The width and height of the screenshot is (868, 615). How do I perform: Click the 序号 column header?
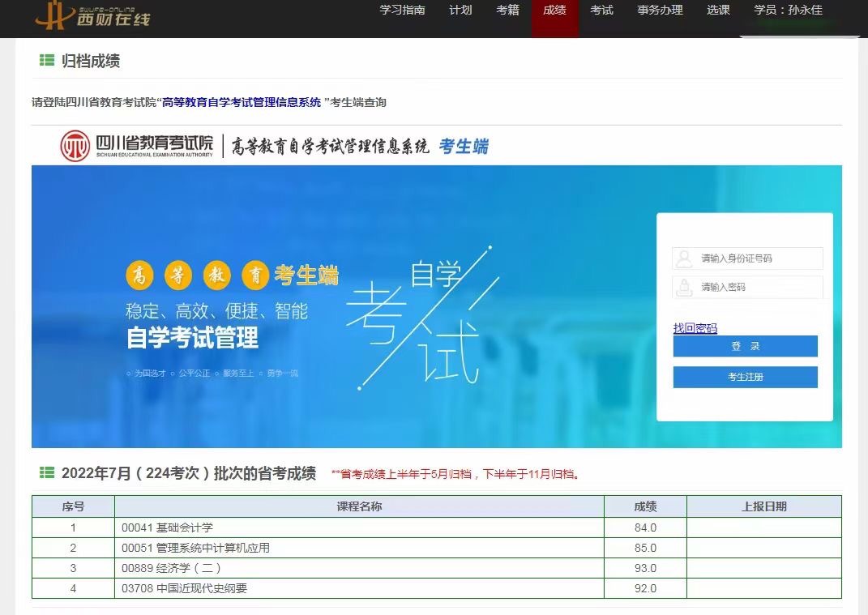[x=73, y=506]
